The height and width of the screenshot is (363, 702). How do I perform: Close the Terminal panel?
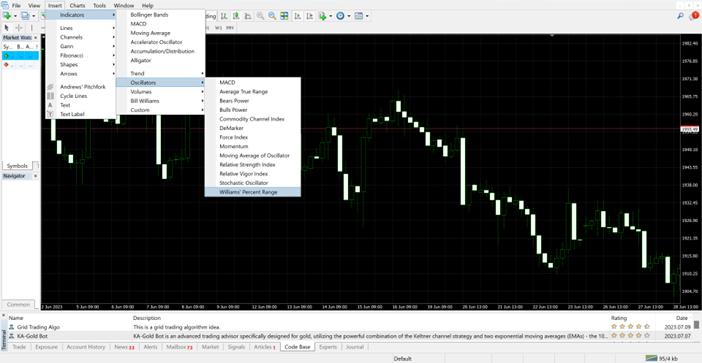pos(4,316)
